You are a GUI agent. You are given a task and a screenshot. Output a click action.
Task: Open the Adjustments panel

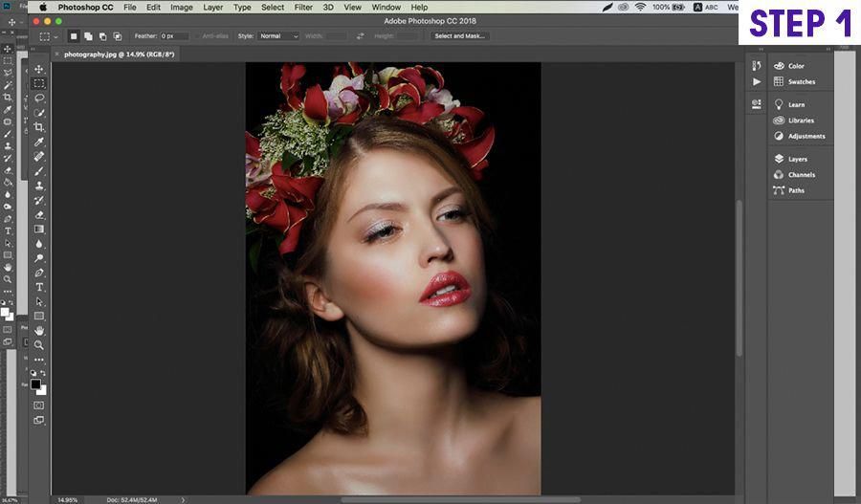point(806,136)
